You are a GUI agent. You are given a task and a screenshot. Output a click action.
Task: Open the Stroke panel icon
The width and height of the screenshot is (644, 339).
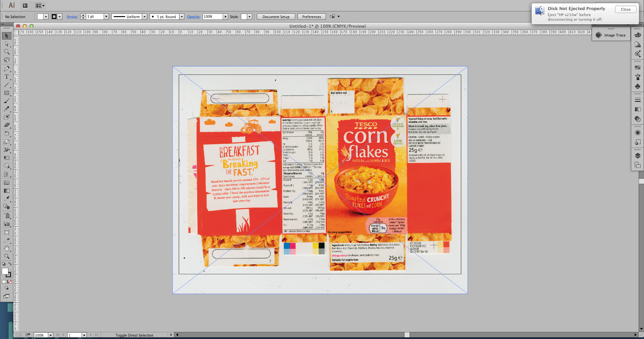638,100
